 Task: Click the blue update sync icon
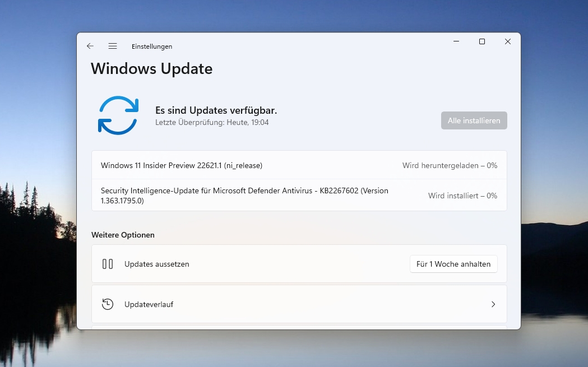[118, 115]
